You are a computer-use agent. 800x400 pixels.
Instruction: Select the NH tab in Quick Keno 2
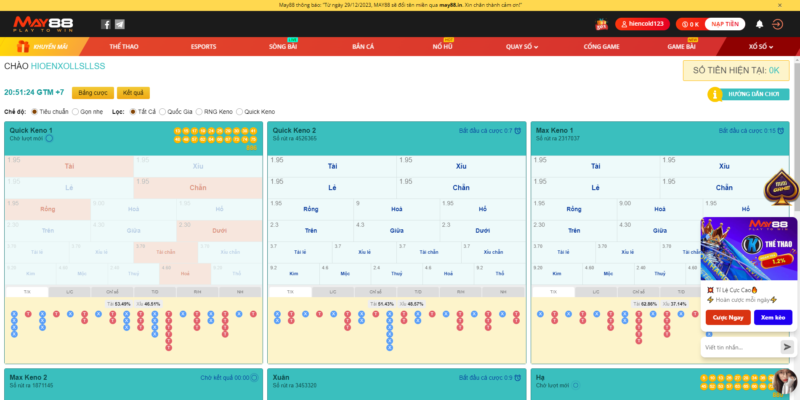(503, 292)
